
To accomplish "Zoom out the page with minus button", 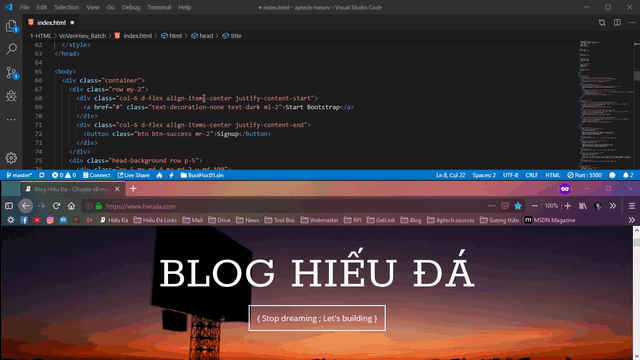I will (535, 206).
